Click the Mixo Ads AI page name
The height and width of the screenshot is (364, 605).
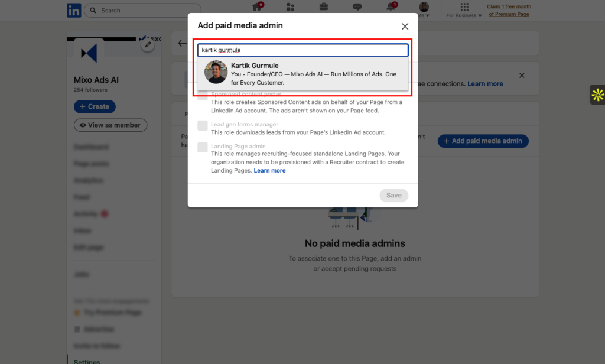(96, 80)
